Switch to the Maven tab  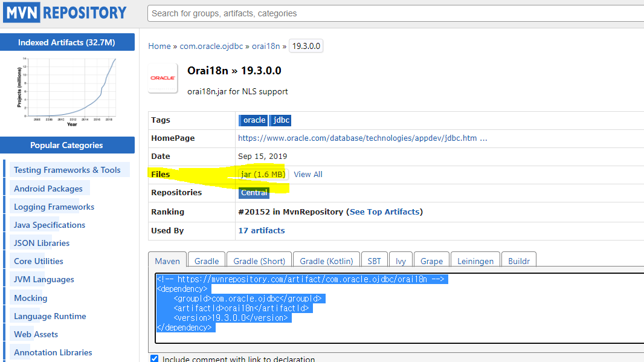167,261
